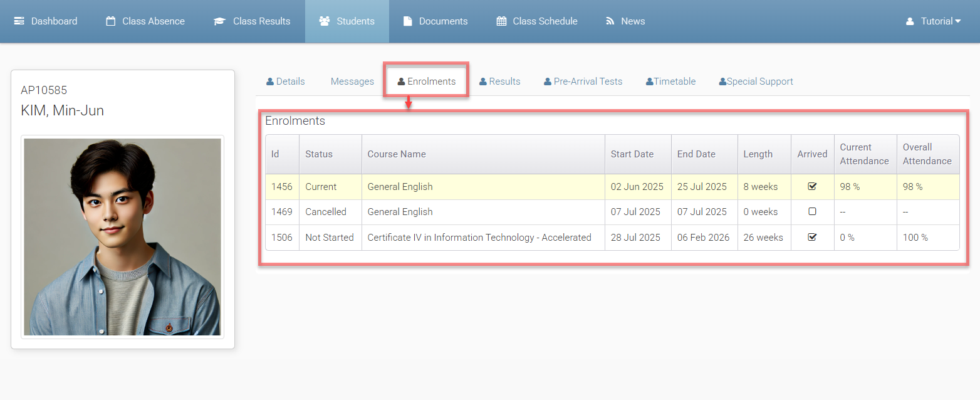Click the Class Results graduation cap icon
This screenshot has width=980, height=400.
[x=219, y=21]
